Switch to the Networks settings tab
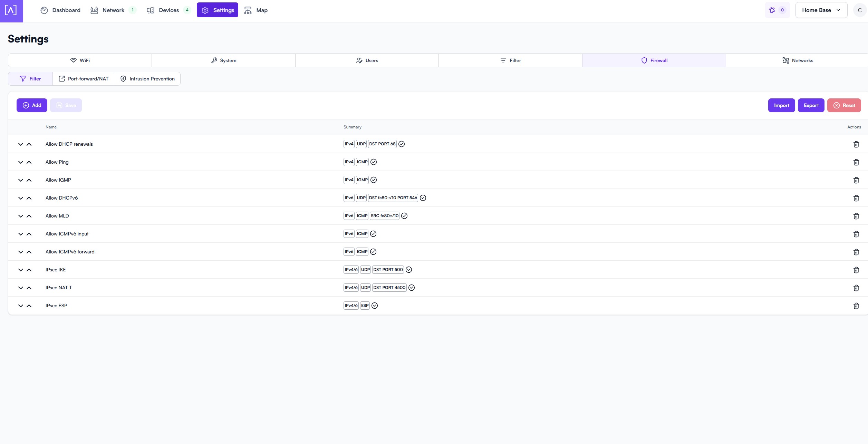 pos(797,60)
